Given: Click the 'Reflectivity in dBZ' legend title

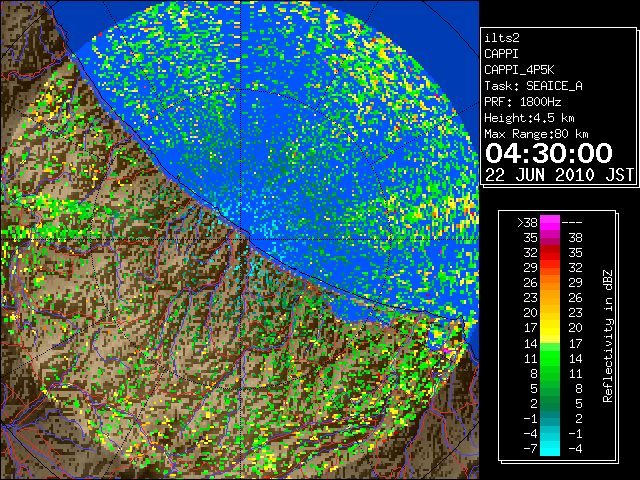Looking at the screenshot, I should [608, 336].
